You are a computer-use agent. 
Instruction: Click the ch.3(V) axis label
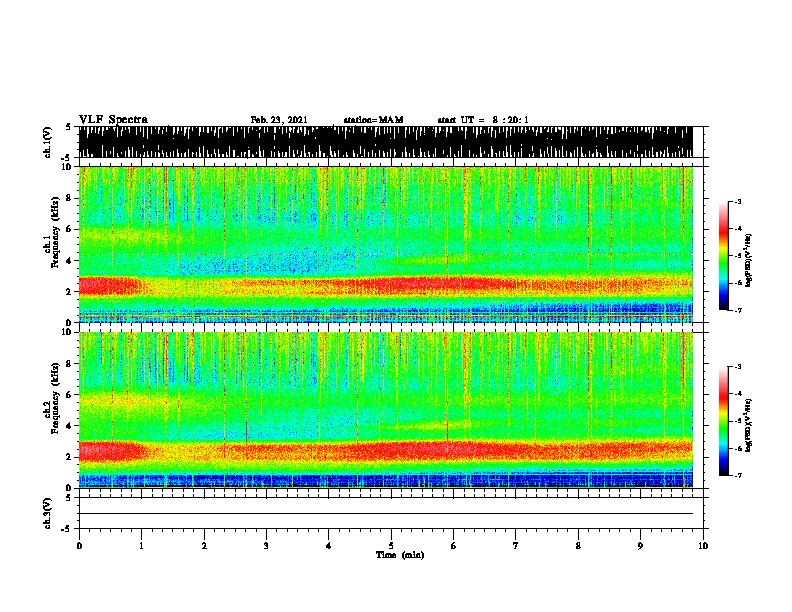(x=47, y=513)
